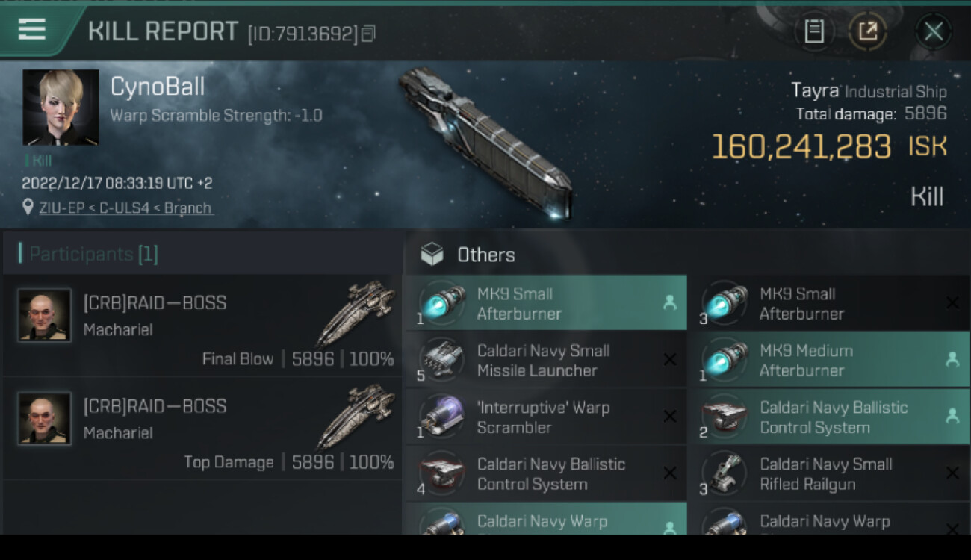
Task: Click the Tayra ship image
Action: coord(485,143)
